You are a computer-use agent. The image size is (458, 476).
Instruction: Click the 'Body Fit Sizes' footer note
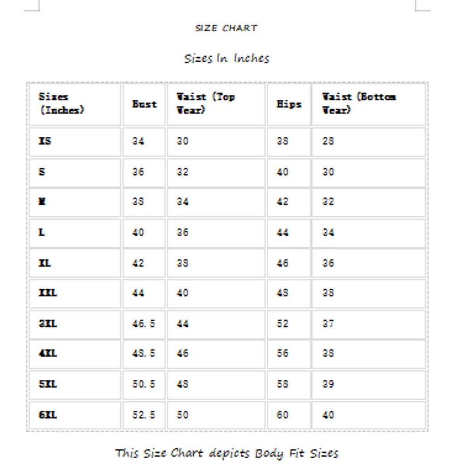click(x=227, y=453)
